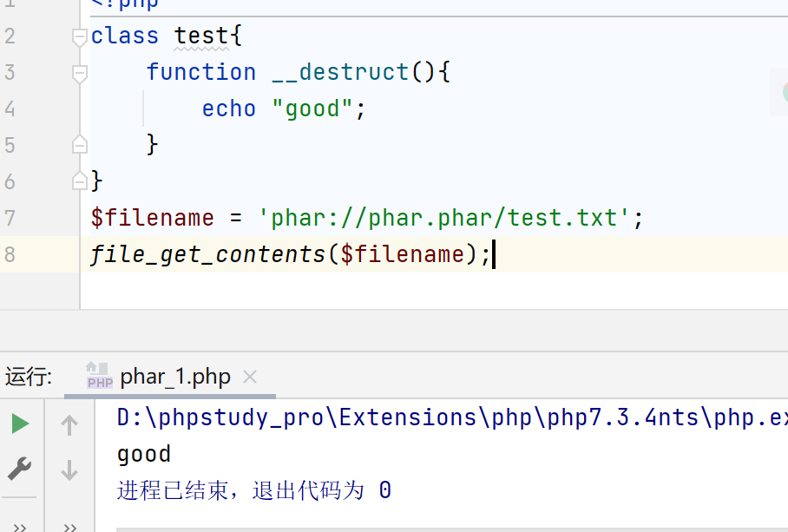Click the green Rerun play icon

[x=20, y=424]
